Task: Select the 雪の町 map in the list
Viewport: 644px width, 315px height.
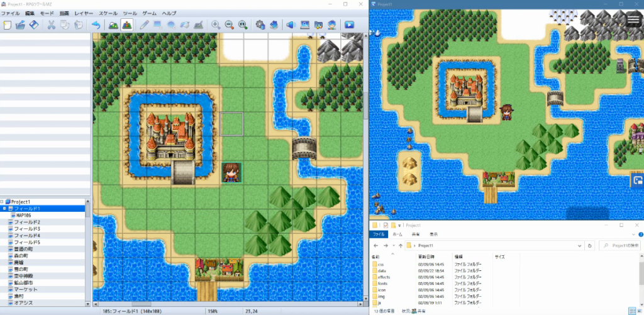Action: pos(23,269)
